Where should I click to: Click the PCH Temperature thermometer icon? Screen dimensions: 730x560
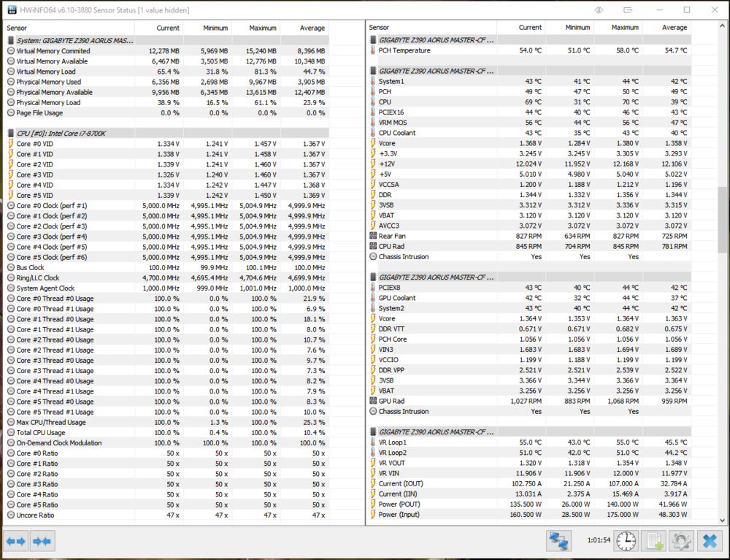click(373, 50)
